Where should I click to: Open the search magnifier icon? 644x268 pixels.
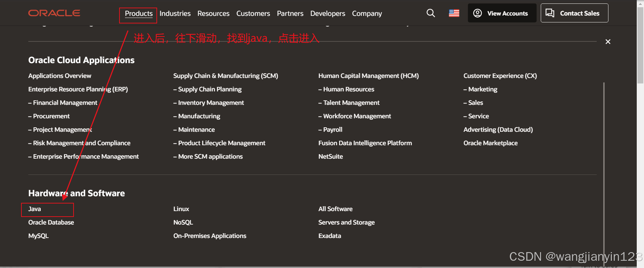pos(431,13)
